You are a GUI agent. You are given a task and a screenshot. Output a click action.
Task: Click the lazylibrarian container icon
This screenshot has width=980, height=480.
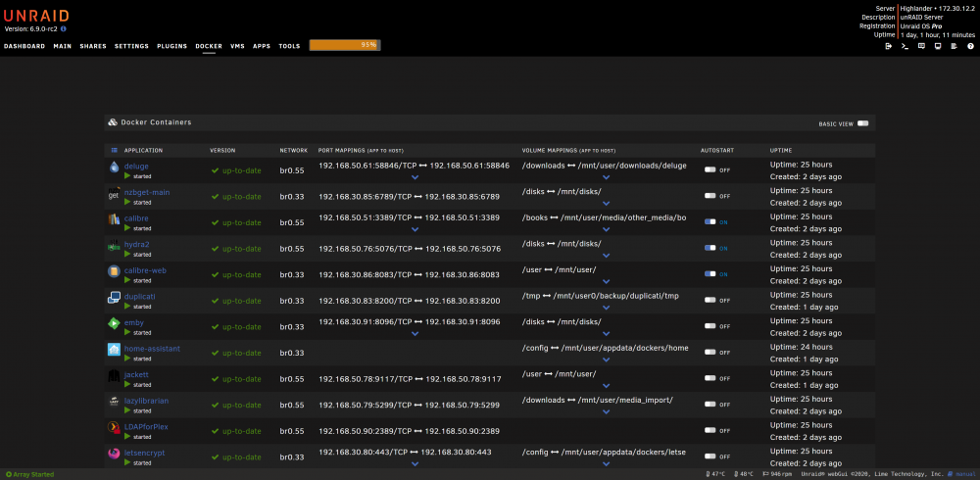coord(114,402)
